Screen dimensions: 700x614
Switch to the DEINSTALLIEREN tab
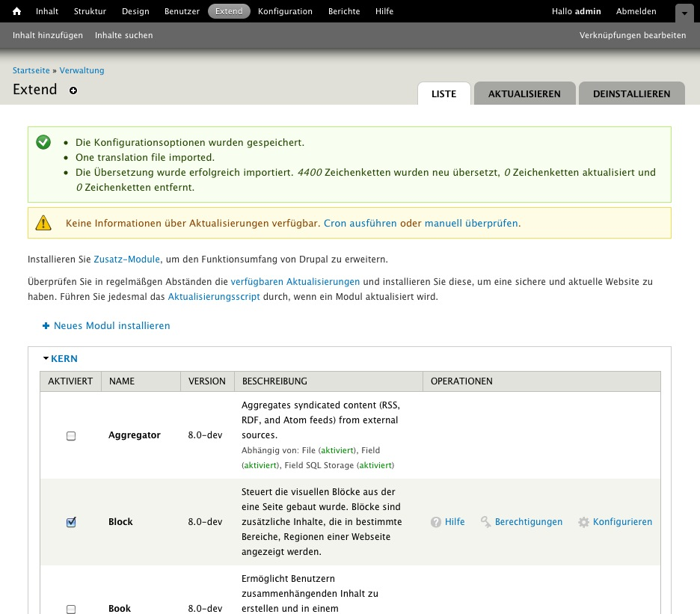(x=631, y=93)
